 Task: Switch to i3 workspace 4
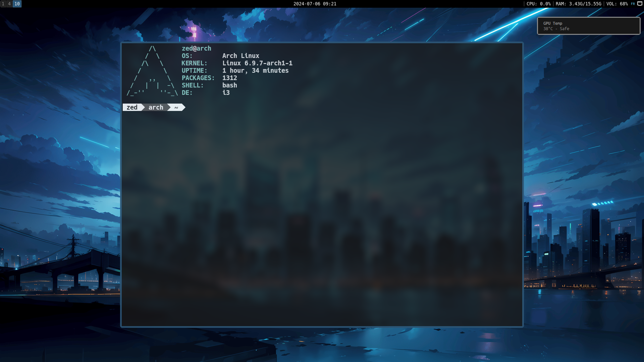click(x=9, y=4)
